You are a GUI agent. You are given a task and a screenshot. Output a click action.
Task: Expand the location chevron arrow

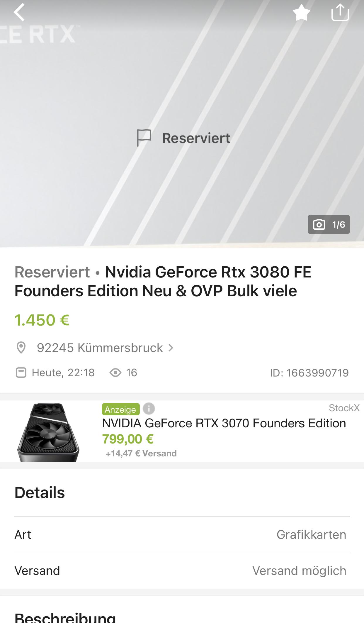[171, 348]
